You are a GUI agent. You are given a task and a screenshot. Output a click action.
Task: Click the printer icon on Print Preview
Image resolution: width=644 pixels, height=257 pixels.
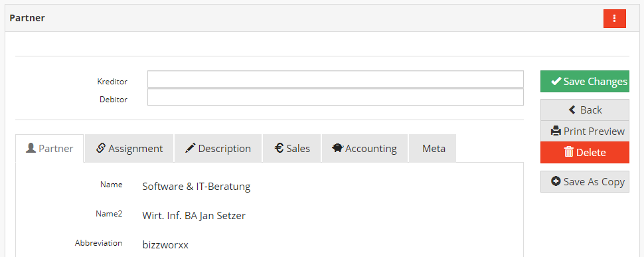(x=556, y=131)
